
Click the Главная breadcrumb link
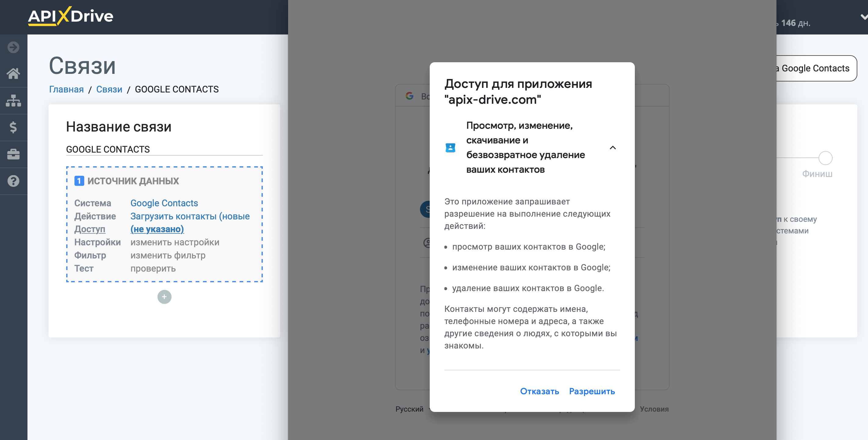click(67, 89)
